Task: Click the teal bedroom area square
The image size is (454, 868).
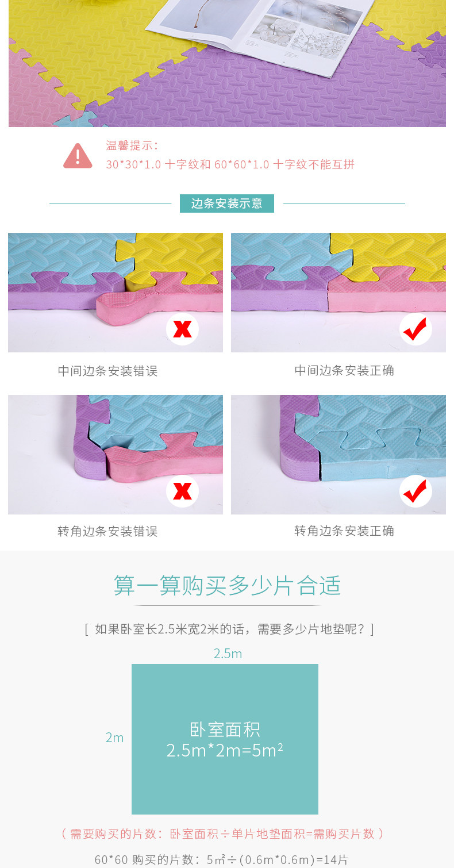Action: click(x=225, y=739)
